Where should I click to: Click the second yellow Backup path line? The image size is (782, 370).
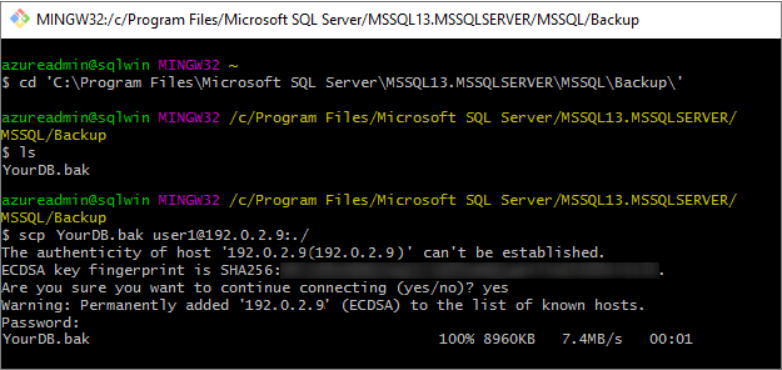point(53,218)
